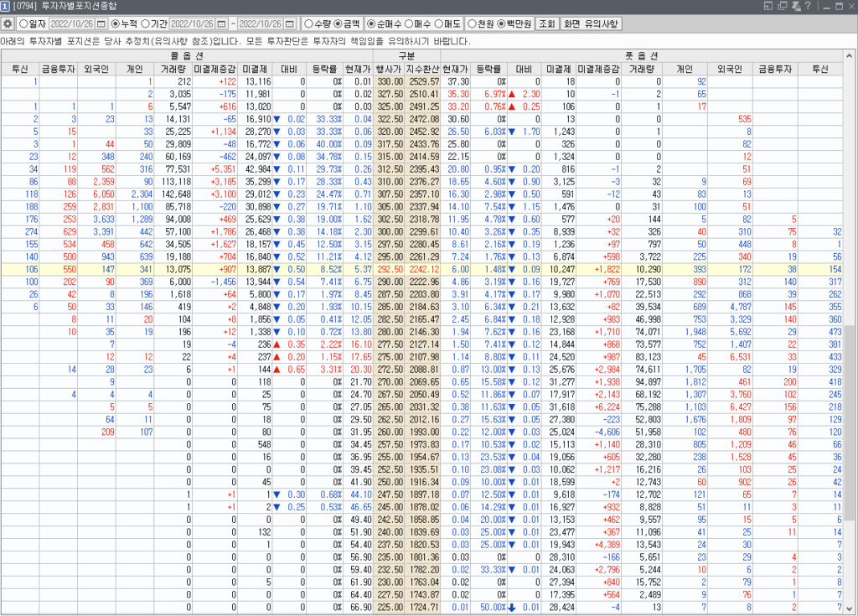The height and width of the screenshot is (616, 858).
Task: Select the 매도 radio button
Action: 444,23
